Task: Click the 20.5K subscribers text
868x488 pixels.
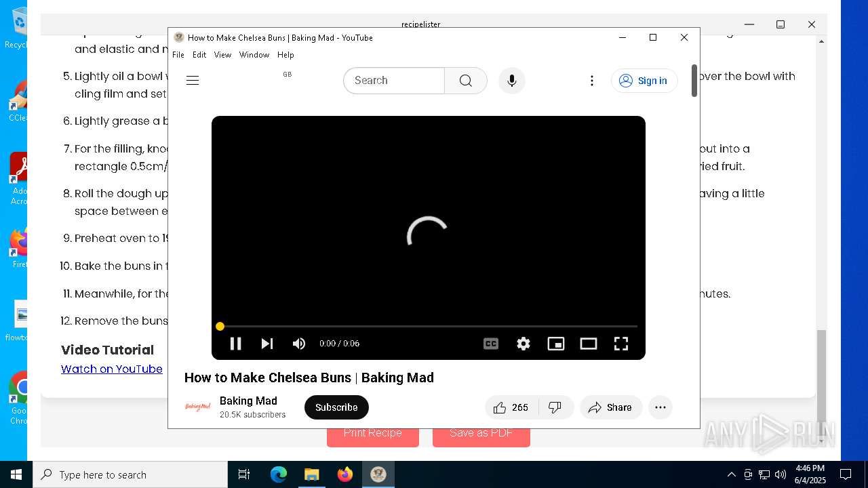Action: pos(253,415)
